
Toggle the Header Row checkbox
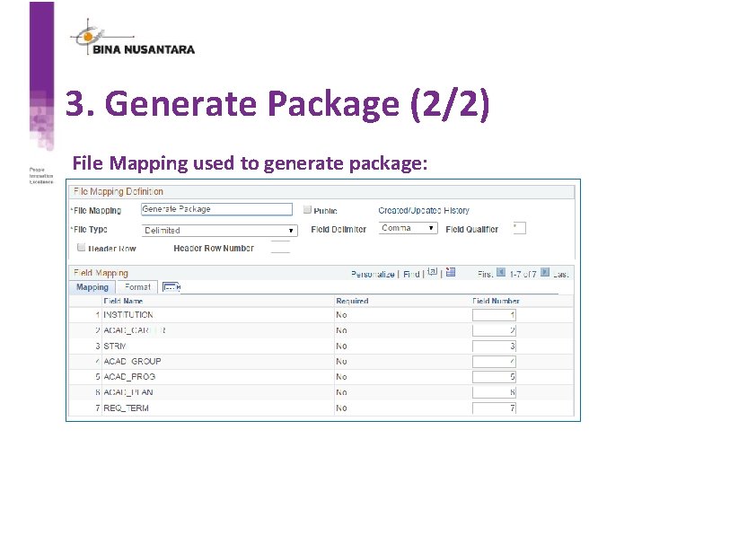click(x=82, y=247)
